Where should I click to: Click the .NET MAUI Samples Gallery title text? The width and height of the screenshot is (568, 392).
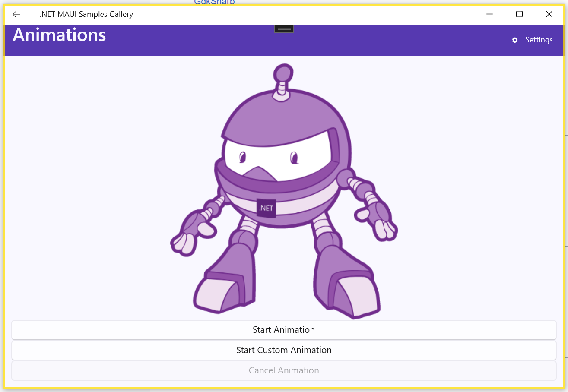point(86,14)
